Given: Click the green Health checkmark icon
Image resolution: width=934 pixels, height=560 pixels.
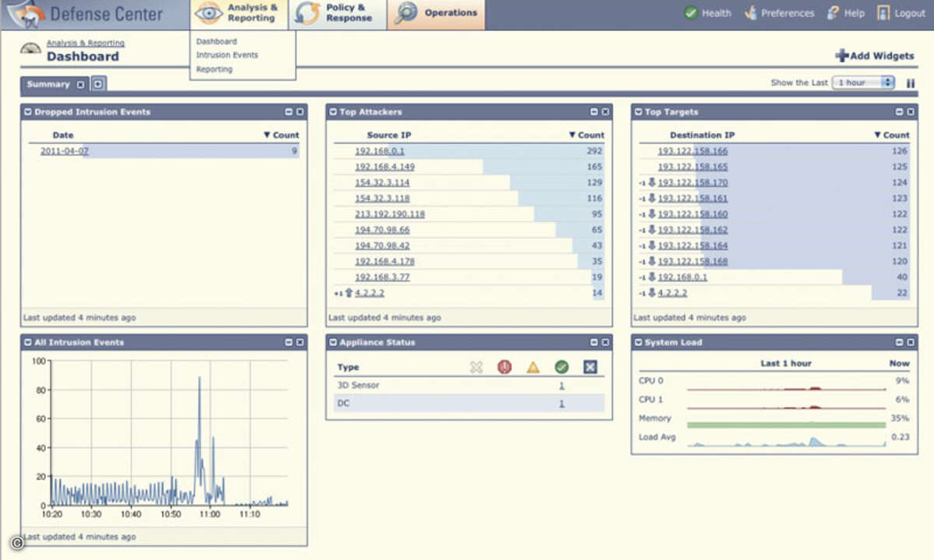Looking at the screenshot, I should [x=690, y=13].
